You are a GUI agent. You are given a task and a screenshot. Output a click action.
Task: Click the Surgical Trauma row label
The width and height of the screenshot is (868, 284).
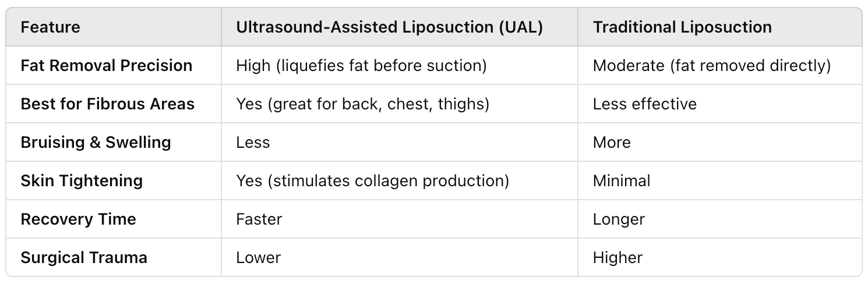click(x=84, y=257)
